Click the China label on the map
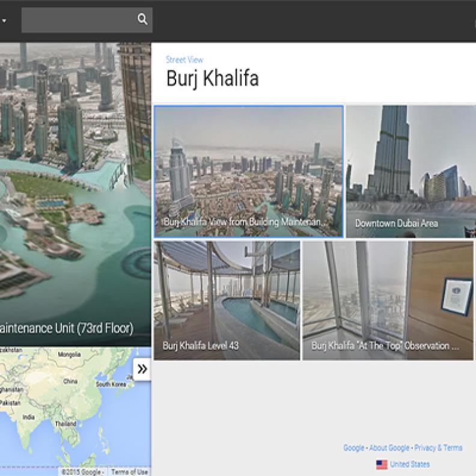This screenshot has height=476, width=476. click(x=70, y=381)
